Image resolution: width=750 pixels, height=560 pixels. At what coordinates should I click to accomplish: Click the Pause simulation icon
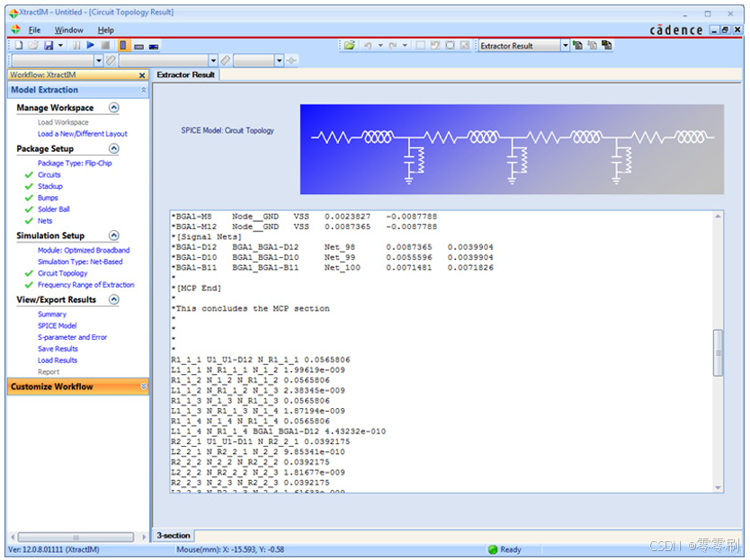click(76, 46)
